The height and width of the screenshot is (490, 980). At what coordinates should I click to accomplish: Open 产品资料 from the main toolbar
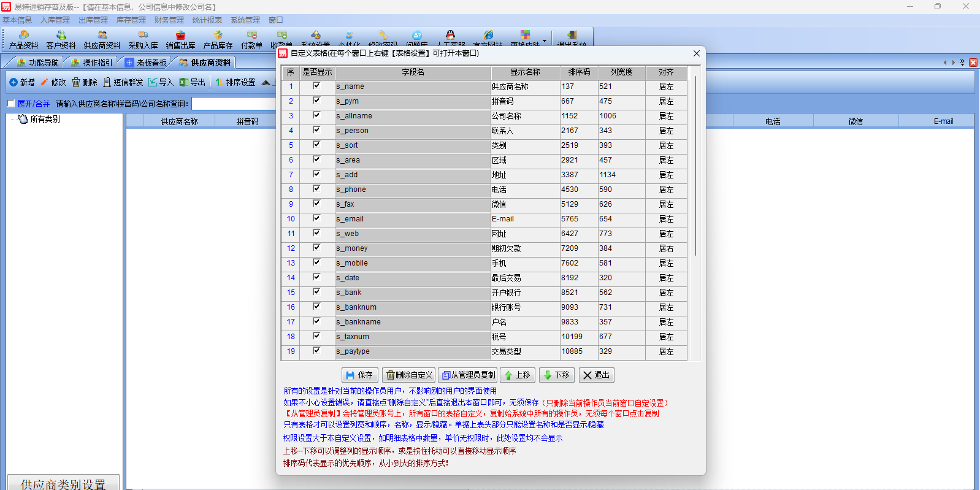coord(23,39)
